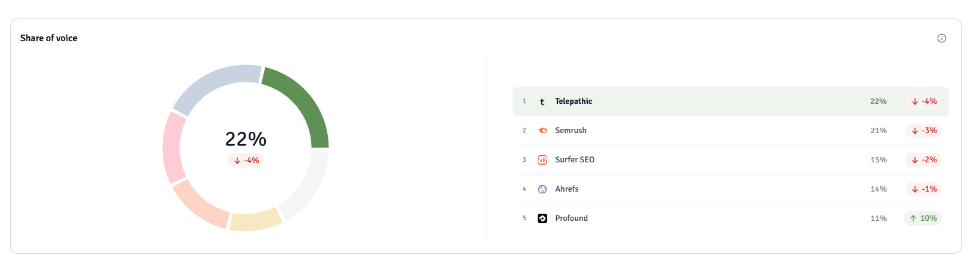Select the pink donut chart segment
980x268 pixels.
click(172, 148)
